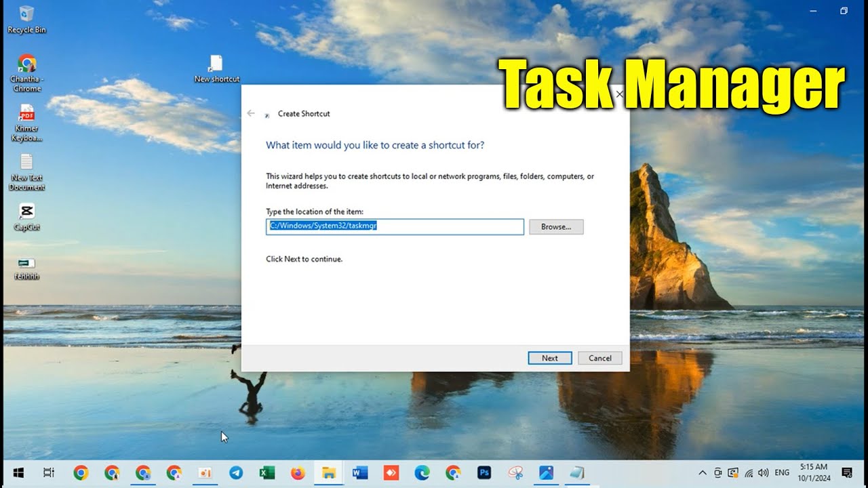Open the Notepad-style icon after Photos
The width and height of the screenshot is (868, 488).
tap(577, 473)
